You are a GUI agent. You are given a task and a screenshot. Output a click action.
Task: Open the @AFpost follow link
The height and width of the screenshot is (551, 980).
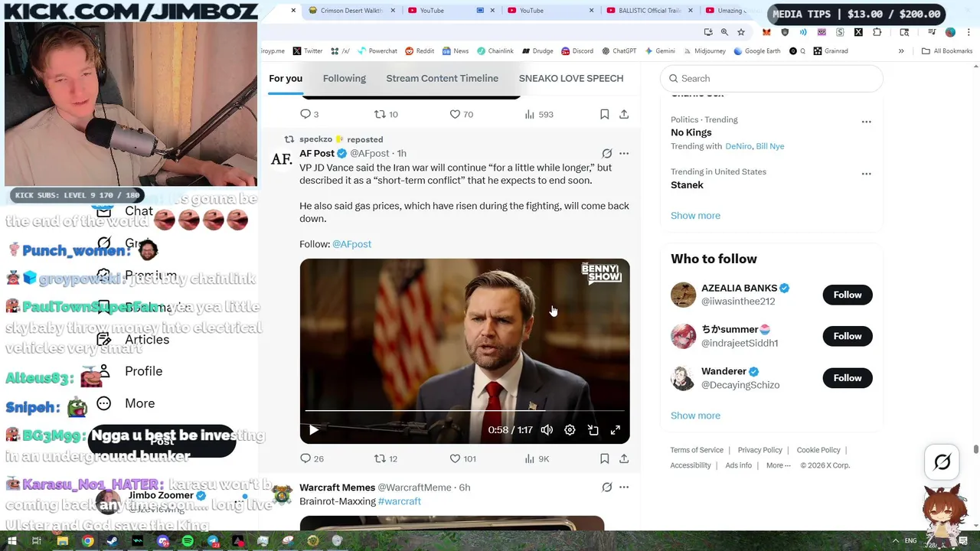coord(351,244)
